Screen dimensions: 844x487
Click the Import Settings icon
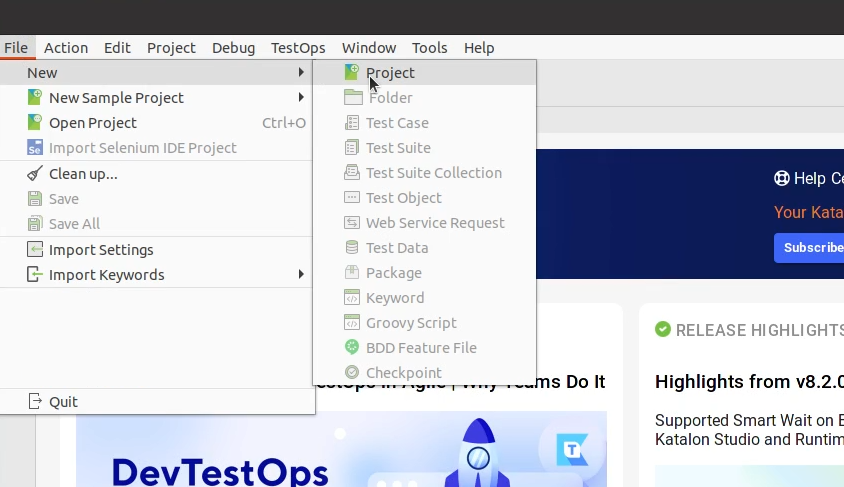tap(34, 249)
